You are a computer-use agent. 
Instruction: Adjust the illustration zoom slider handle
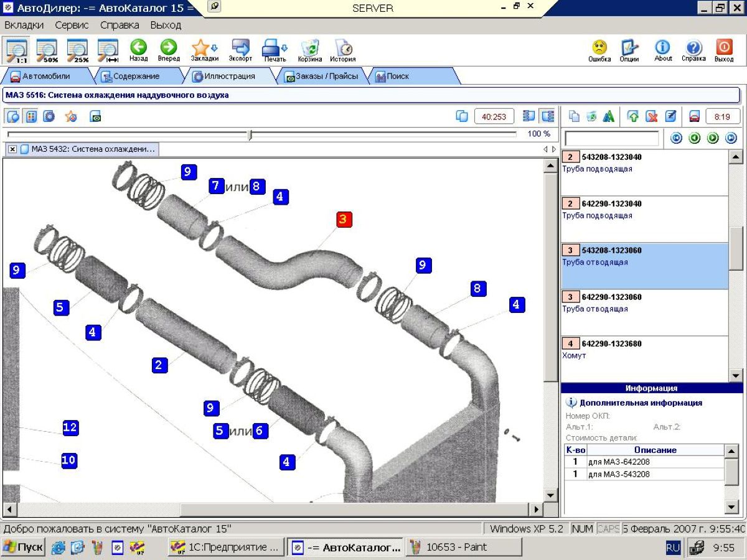point(250,134)
